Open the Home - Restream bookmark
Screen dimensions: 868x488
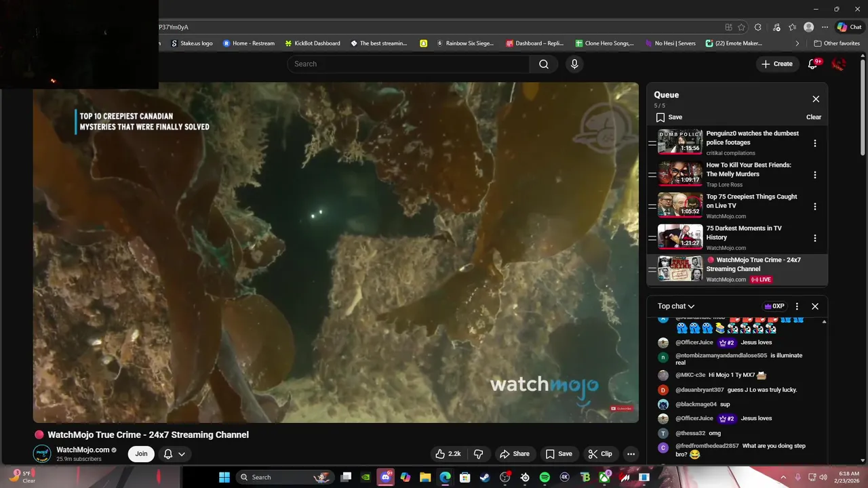[249, 43]
